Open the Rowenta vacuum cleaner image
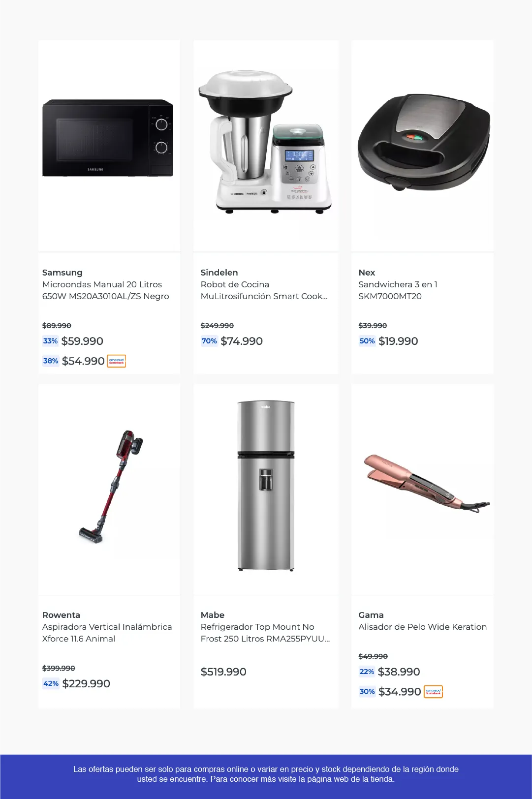Screen dimensions: 532x799 pos(111,487)
